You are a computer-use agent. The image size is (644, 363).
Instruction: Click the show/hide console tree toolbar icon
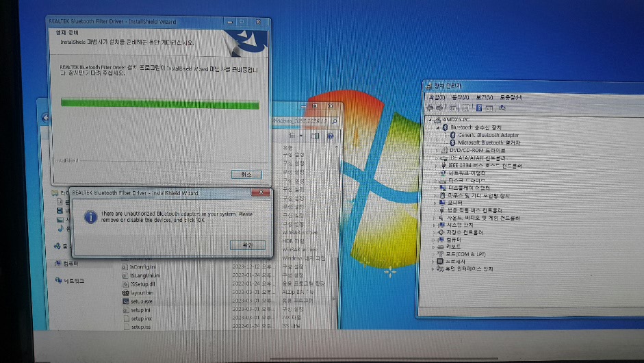coord(453,108)
